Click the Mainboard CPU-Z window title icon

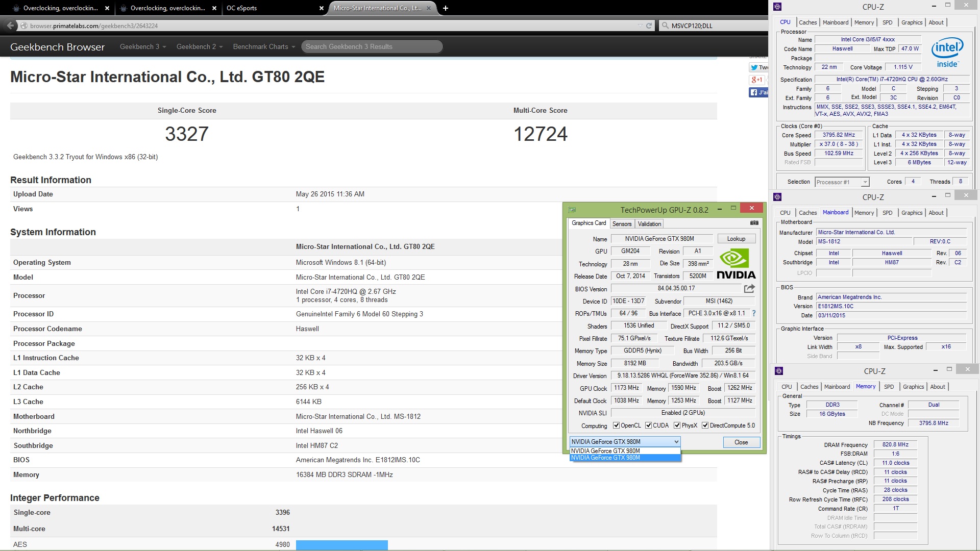tap(777, 197)
